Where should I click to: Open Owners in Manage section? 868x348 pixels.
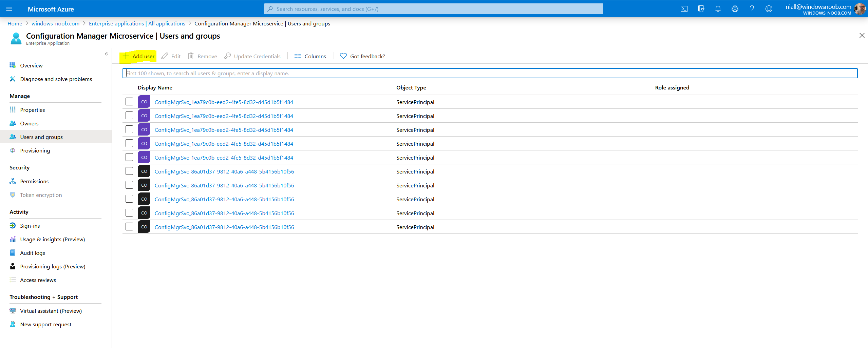pyautogui.click(x=29, y=123)
